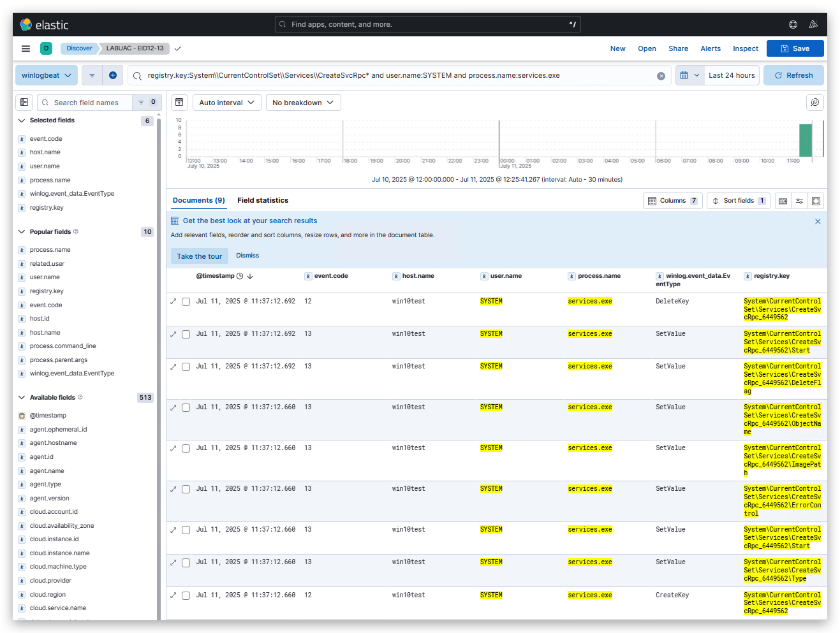The width and height of the screenshot is (840, 633).
Task: Open the No breakdown dropdown
Action: [303, 102]
